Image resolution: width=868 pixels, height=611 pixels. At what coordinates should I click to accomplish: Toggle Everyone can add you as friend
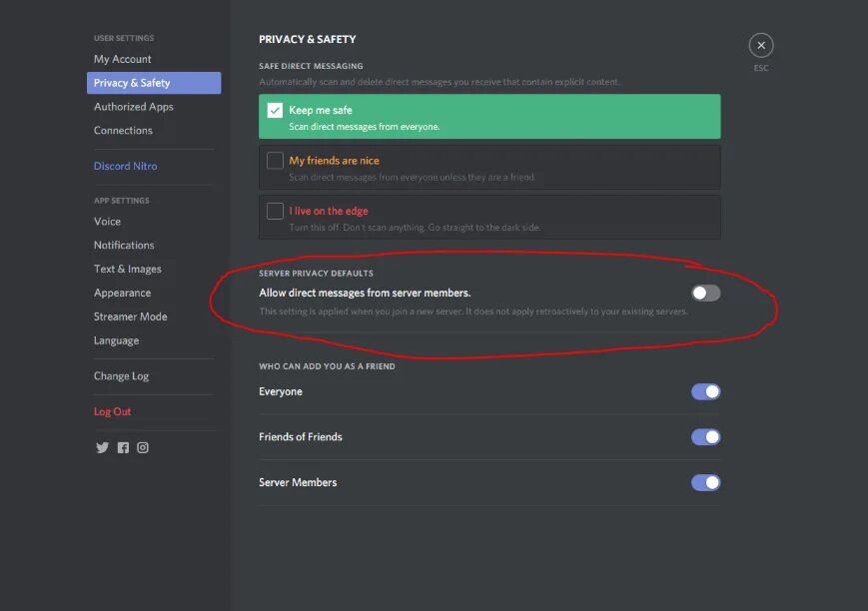tap(705, 391)
